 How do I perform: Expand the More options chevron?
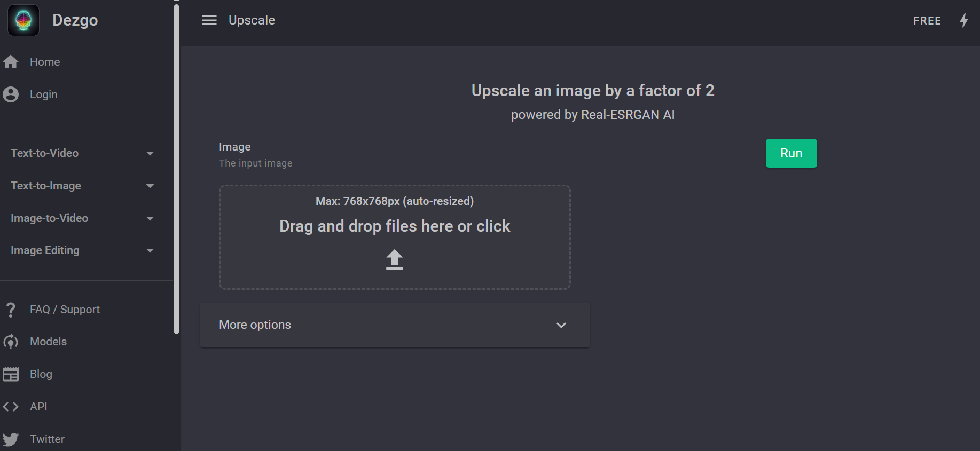pyautogui.click(x=561, y=325)
